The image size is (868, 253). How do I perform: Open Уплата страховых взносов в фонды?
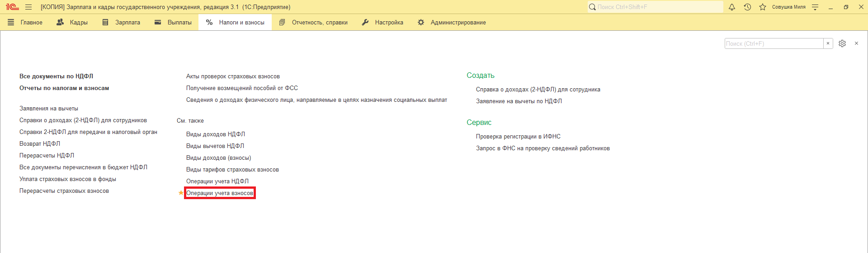tap(68, 179)
